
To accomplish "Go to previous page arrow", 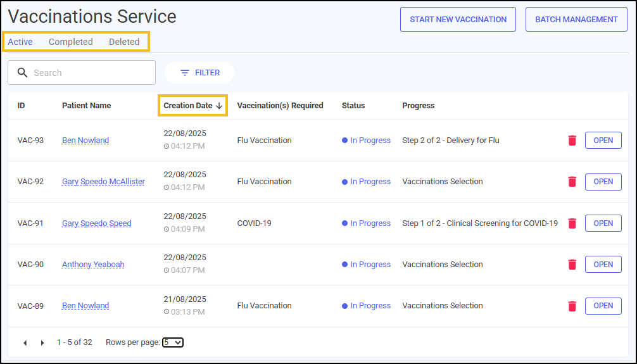I will tap(25, 343).
